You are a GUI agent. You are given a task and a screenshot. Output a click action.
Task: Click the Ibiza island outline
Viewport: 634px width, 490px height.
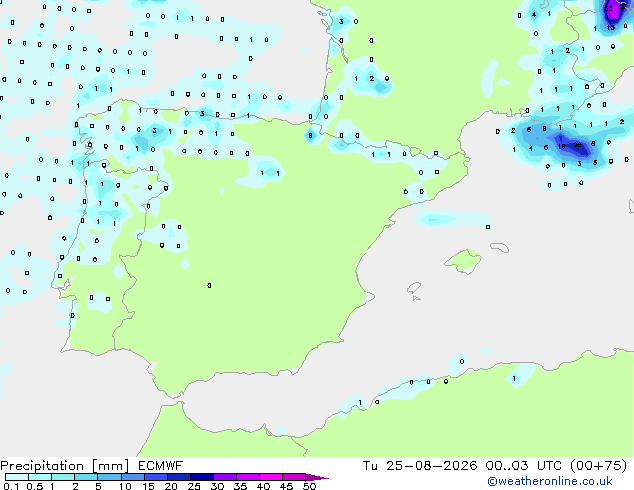point(414,288)
